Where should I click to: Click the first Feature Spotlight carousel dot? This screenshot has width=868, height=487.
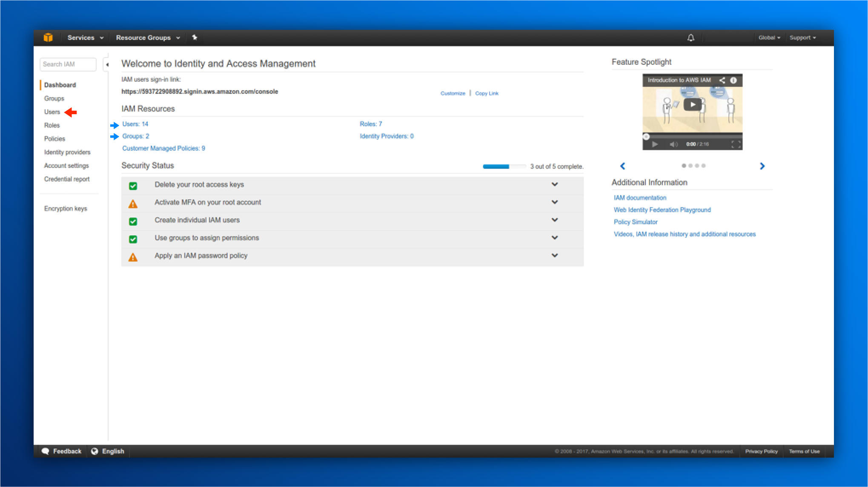684,166
